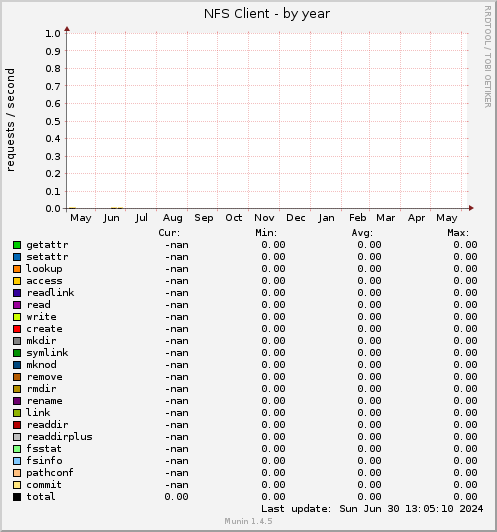Click the Last update timestamp text

(372, 509)
